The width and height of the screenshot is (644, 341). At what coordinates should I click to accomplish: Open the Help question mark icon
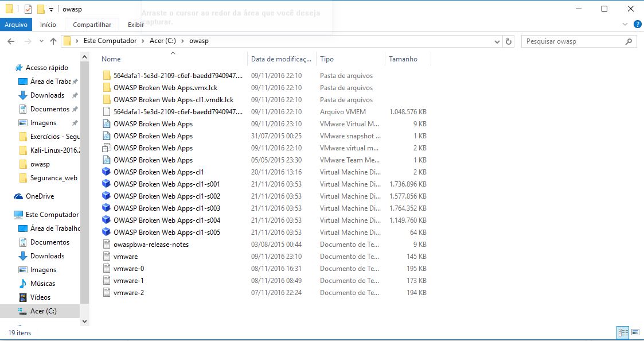click(638, 24)
